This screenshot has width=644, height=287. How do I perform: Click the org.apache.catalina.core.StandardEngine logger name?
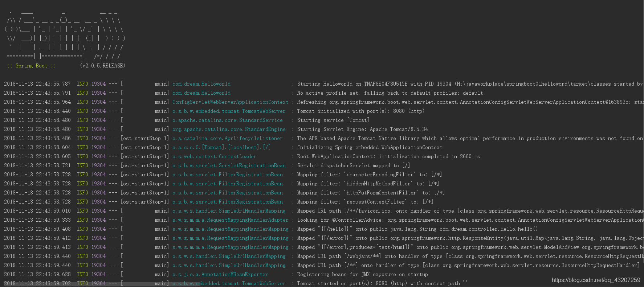(229, 129)
